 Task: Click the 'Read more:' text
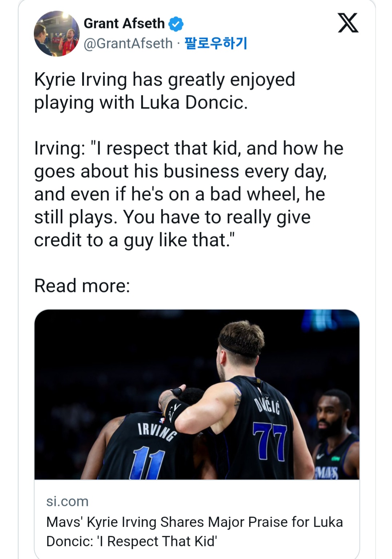82,286
